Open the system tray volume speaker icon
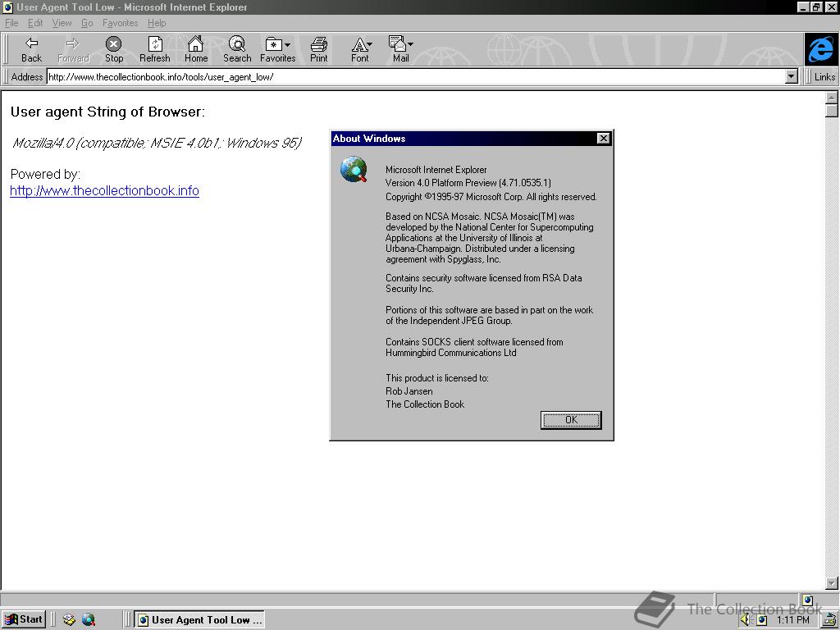 (746, 619)
